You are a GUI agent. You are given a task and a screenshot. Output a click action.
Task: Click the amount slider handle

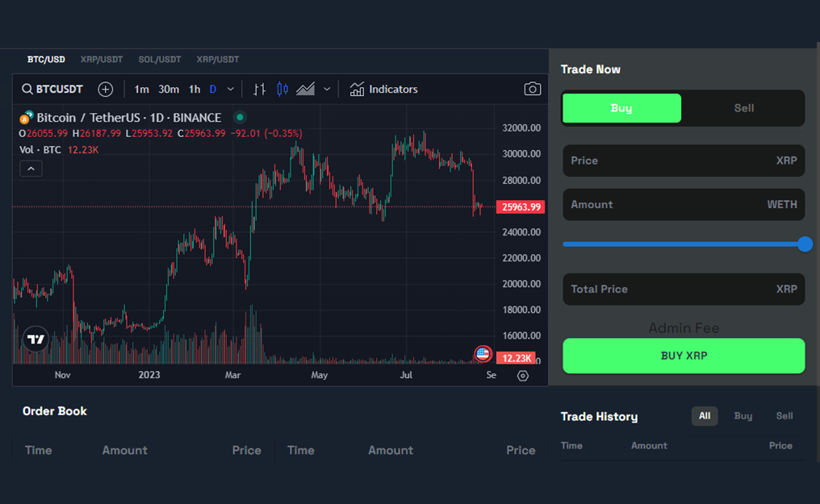805,244
